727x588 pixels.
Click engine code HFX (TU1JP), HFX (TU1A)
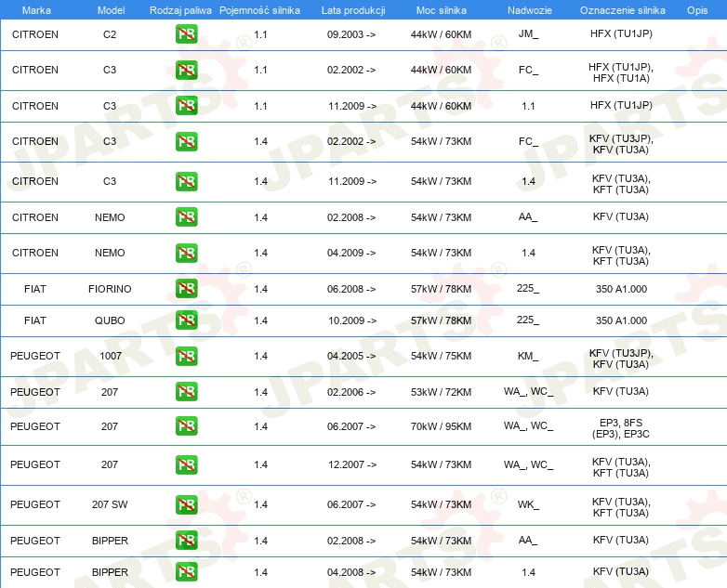(621, 72)
